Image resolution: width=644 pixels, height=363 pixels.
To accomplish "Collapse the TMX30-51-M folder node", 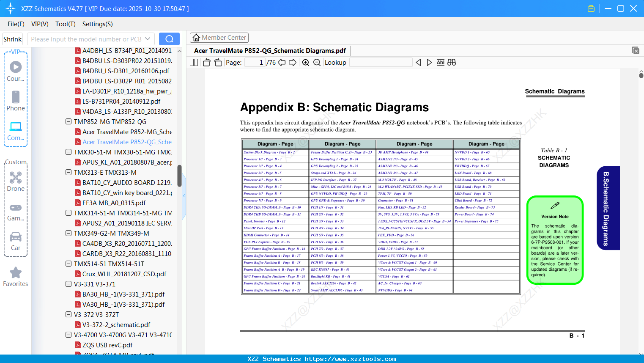I will coord(69,152).
